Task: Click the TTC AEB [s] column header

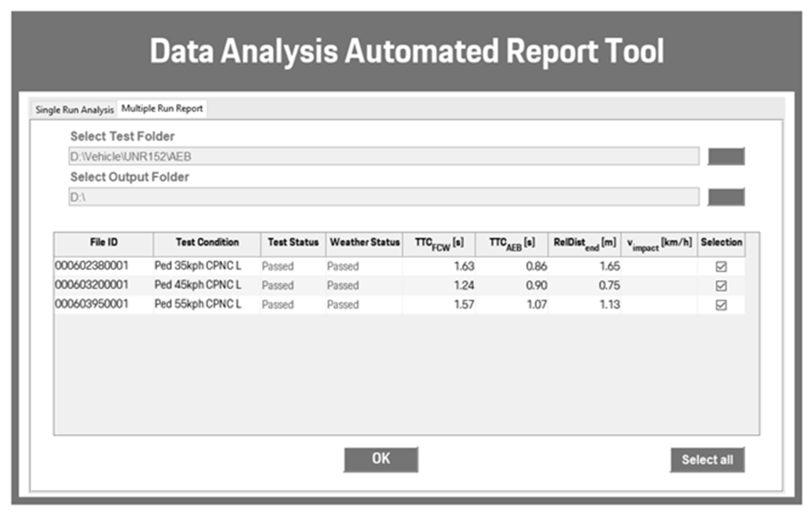Action: tap(512, 244)
